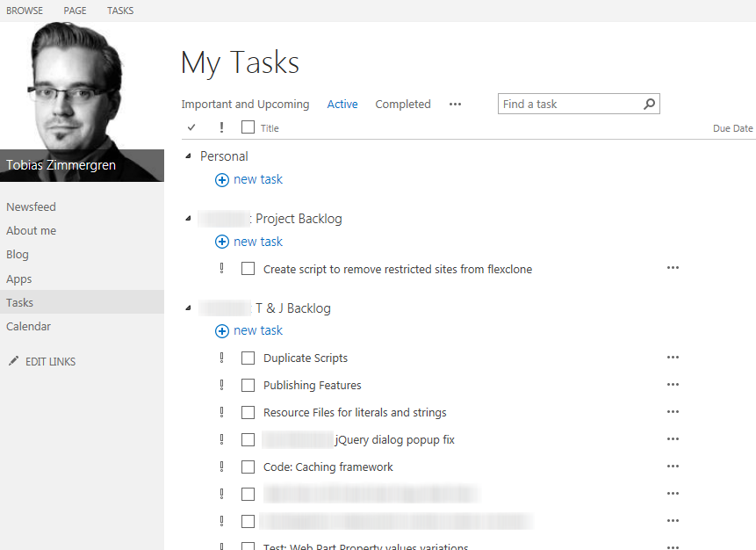Collapse the T & J Backlog group
Screen dimensions: 756x550
pos(186,308)
